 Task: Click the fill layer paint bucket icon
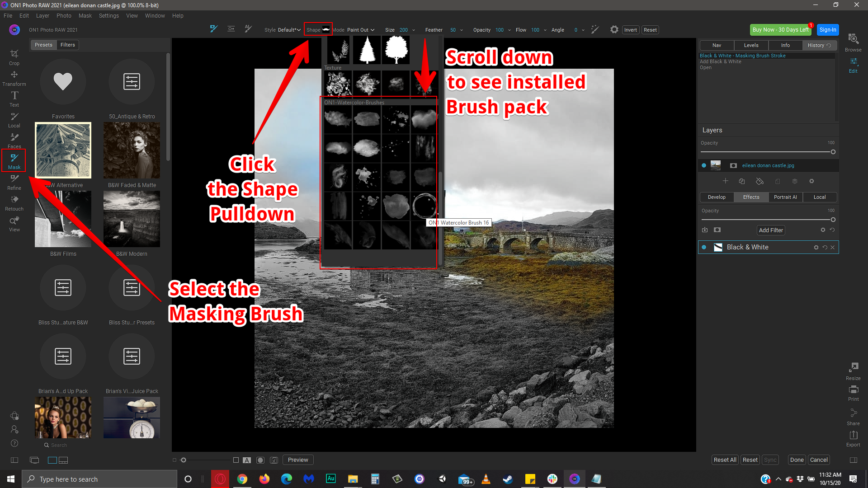(x=759, y=181)
